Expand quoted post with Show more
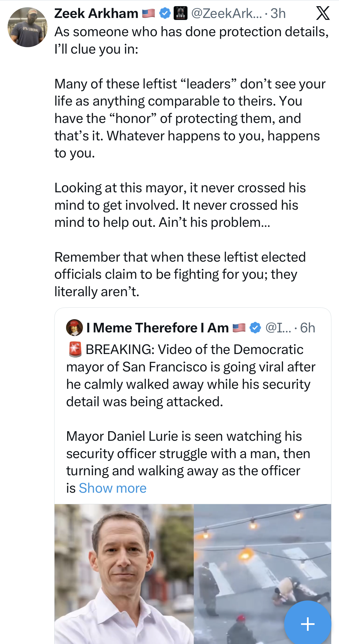339x644 pixels. 113,488
